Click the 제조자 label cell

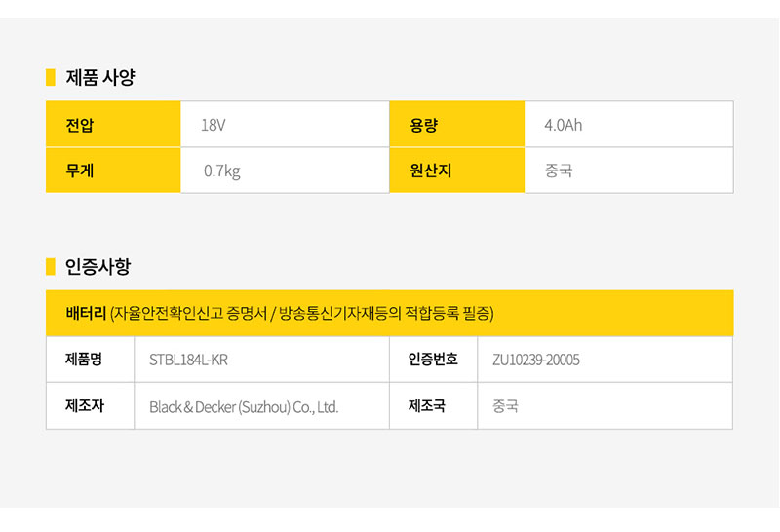coord(90,405)
